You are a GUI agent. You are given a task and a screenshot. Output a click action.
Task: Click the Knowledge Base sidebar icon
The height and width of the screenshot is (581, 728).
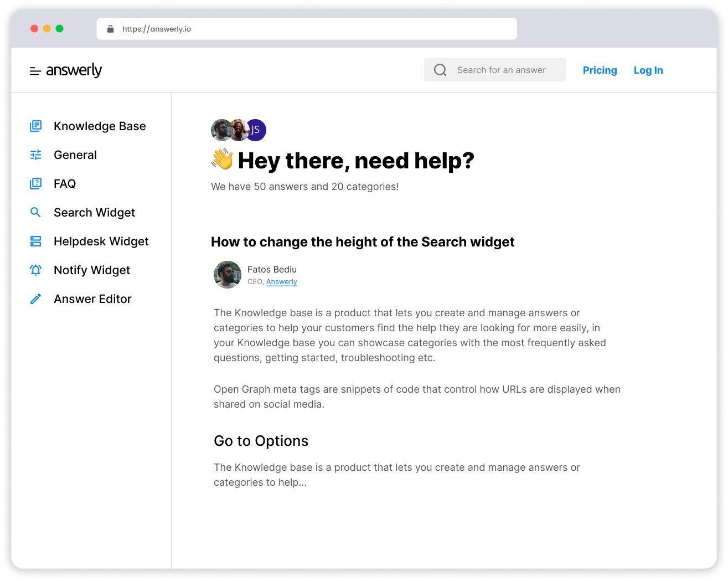pyautogui.click(x=35, y=126)
